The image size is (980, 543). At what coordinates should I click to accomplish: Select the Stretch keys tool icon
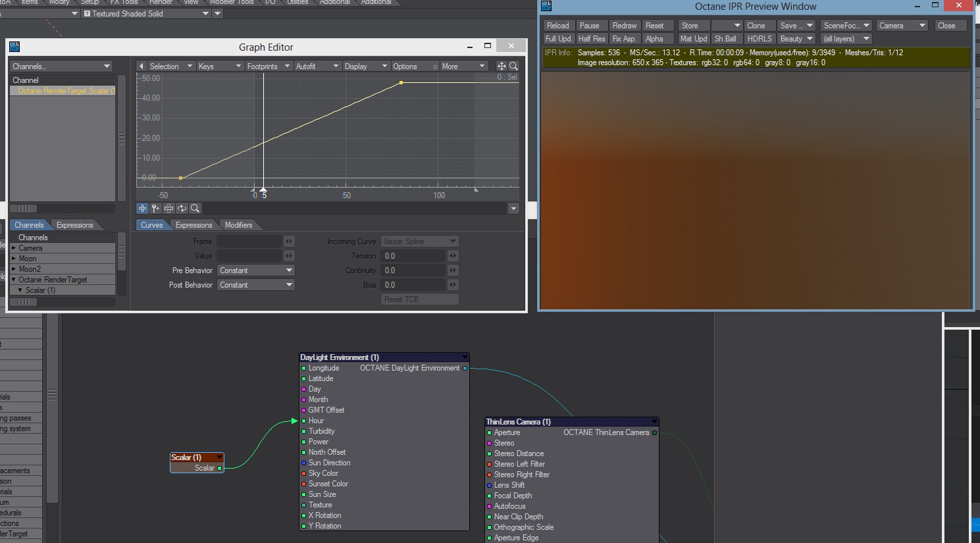(168, 208)
